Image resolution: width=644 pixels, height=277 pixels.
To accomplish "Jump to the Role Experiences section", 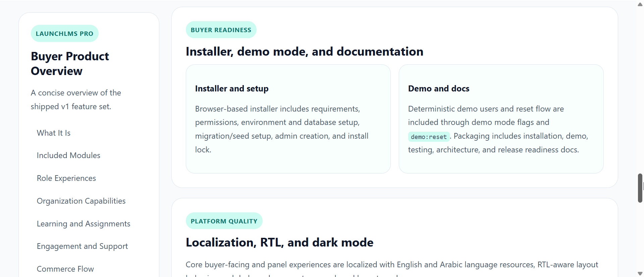I will pyautogui.click(x=66, y=178).
